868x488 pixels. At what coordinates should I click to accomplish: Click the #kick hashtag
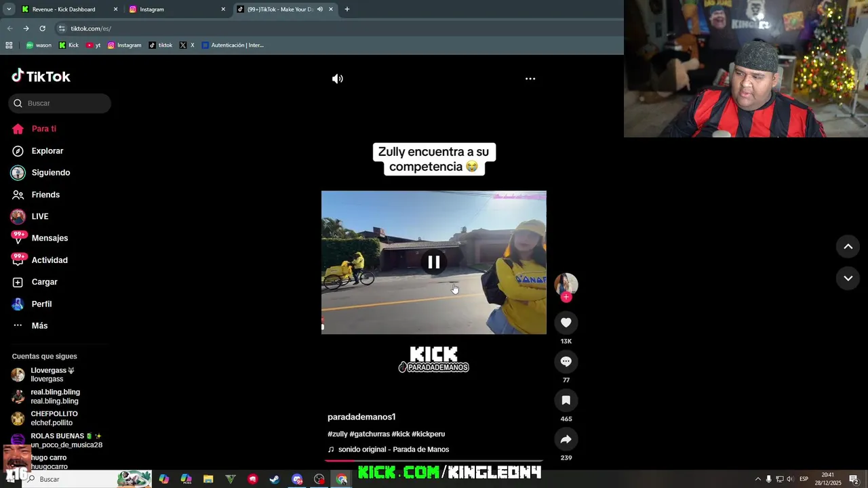coord(401,434)
